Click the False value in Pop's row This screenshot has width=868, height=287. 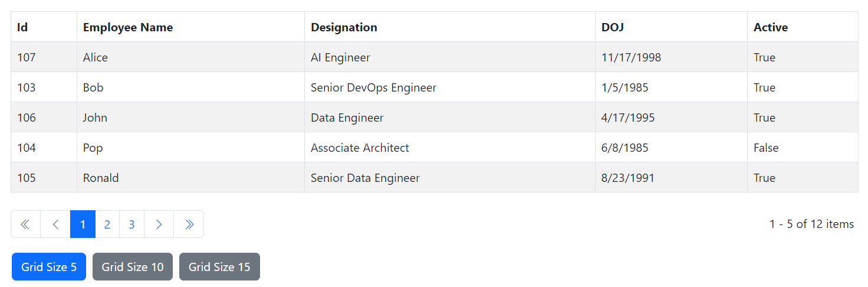point(766,148)
